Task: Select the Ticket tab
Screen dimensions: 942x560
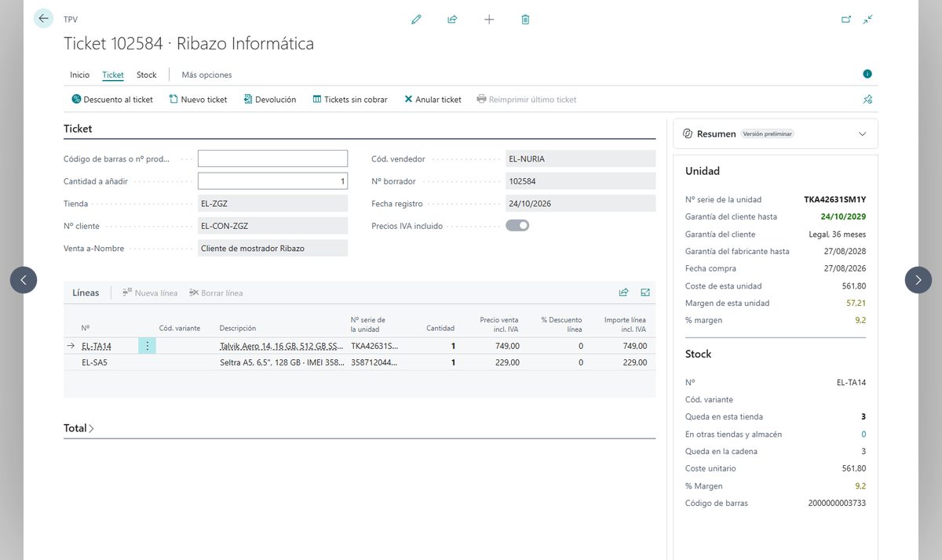Action: pos(113,75)
